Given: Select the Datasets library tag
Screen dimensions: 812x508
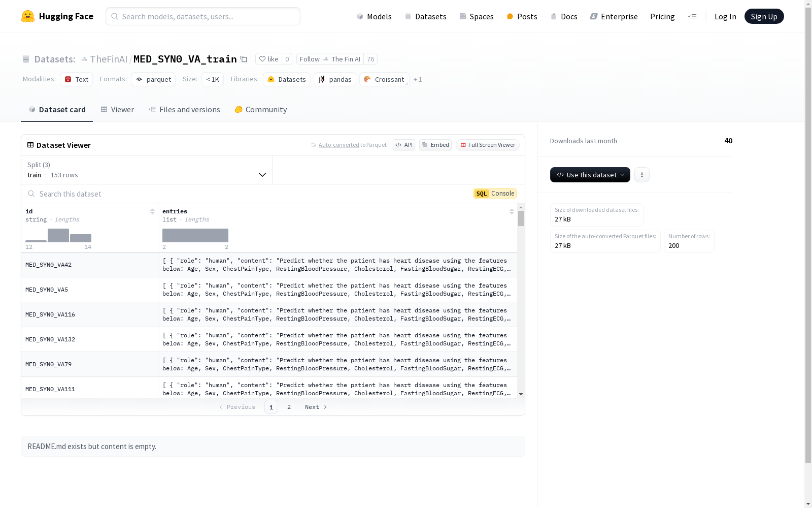Looking at the screenshot, I should click(x=287, y=79).
